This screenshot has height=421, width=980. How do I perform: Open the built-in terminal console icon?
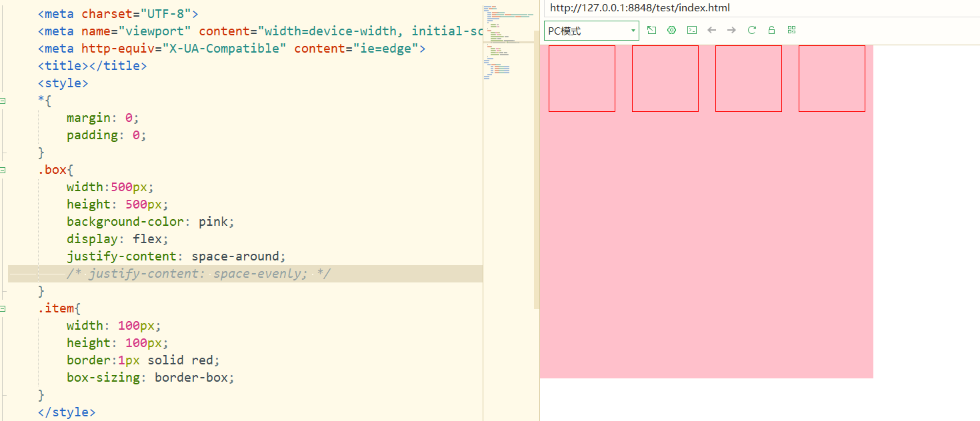coord(691,30)
